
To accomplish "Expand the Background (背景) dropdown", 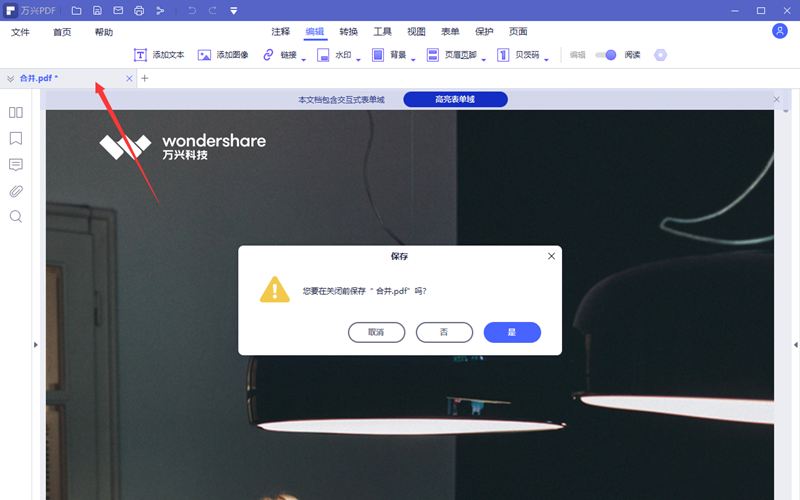I will pos(414,57).
